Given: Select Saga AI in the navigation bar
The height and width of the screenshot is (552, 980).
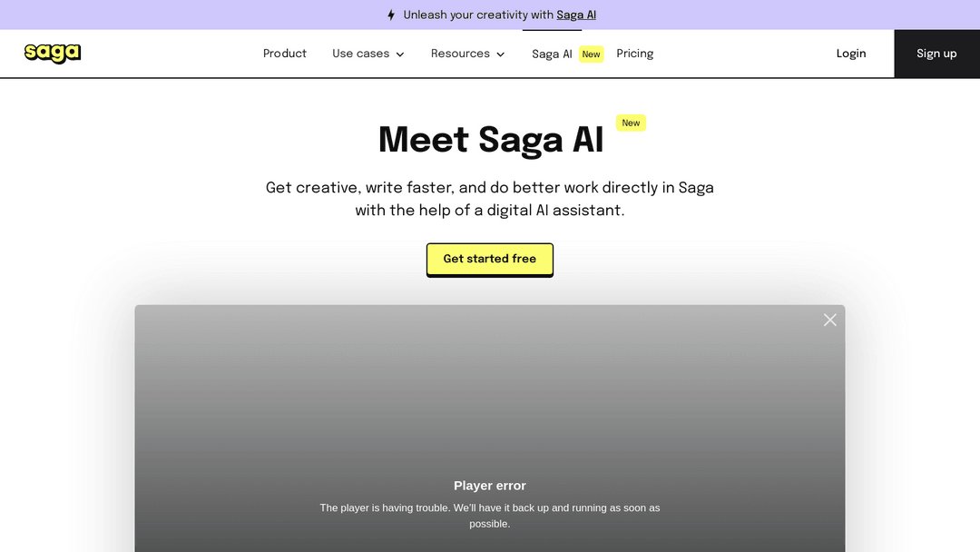Looking at the screenshot, I should (552, 54).
